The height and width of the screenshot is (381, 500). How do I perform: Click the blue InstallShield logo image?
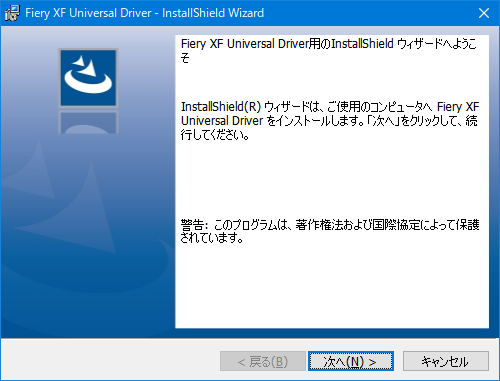coord(88,78)
